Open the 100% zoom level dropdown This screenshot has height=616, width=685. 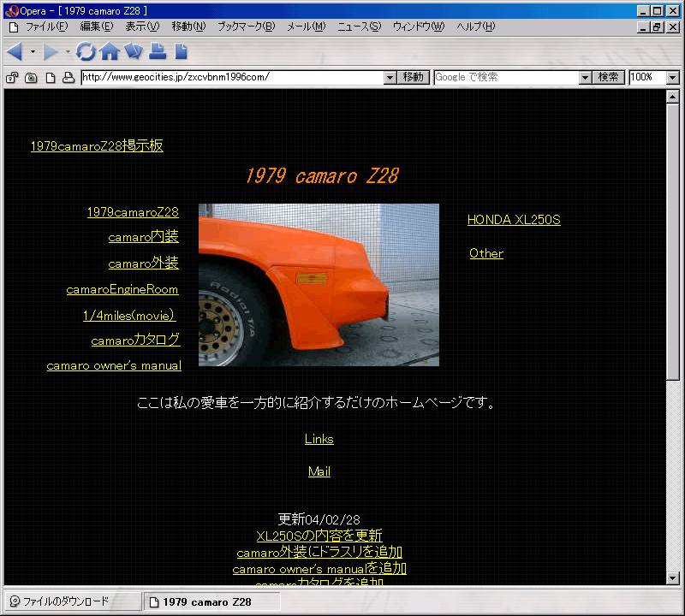673,78
